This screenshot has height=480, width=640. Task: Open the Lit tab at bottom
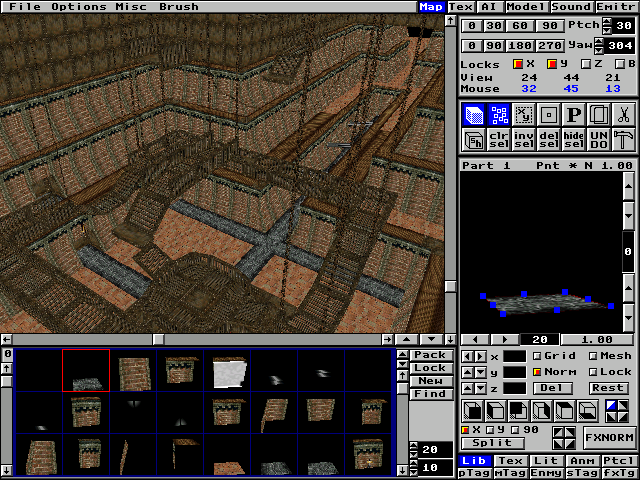[546, 461]
